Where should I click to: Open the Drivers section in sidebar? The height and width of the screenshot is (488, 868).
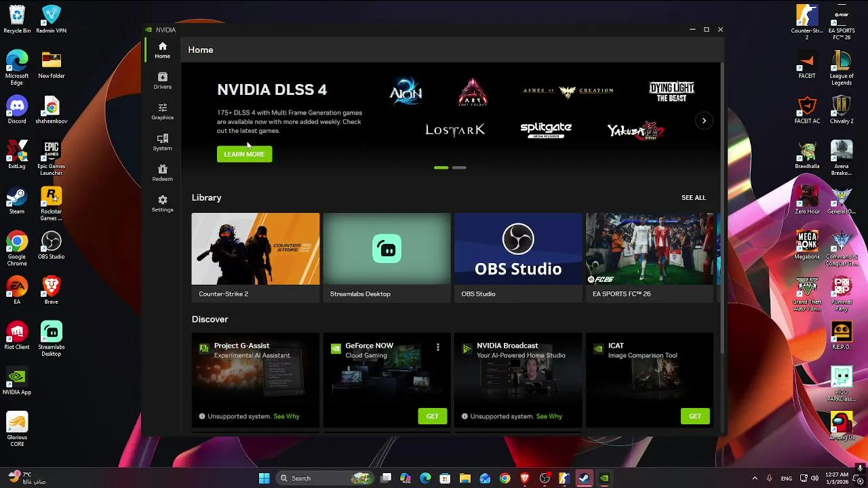pos(162,81)
